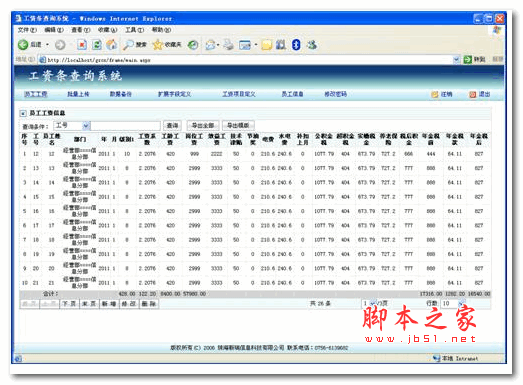Click the 导出全部 export all button
Image resolution: width=523 pixels, height=385 pixels.
[x=203, y=125]
